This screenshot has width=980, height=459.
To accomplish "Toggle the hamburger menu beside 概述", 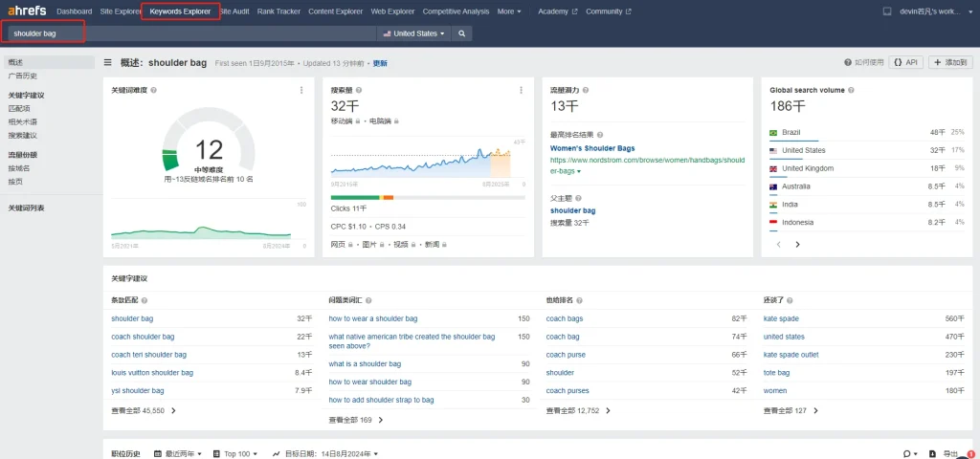I will [107, 62].
